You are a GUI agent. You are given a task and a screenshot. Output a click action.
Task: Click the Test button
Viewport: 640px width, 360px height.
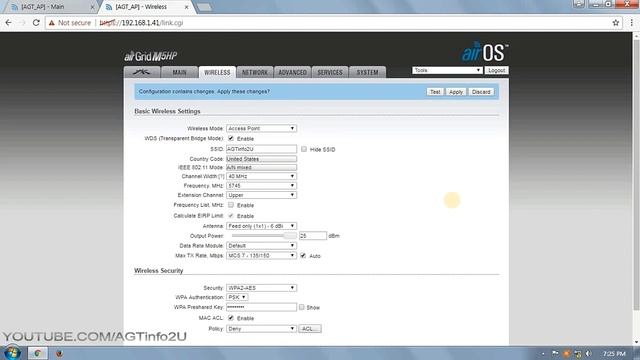[x=435, y=92]
